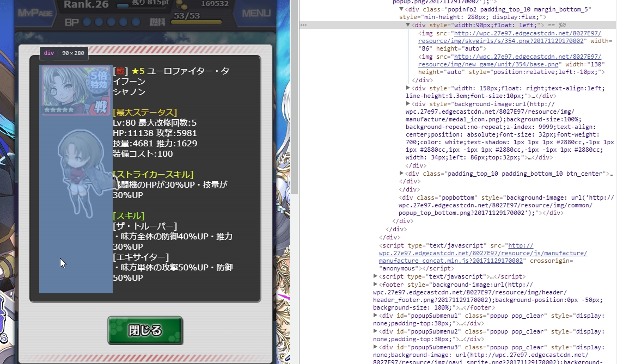Expand the medal_icon background-image div
Screen dimensions: 617x364
(x=408, y=104)
